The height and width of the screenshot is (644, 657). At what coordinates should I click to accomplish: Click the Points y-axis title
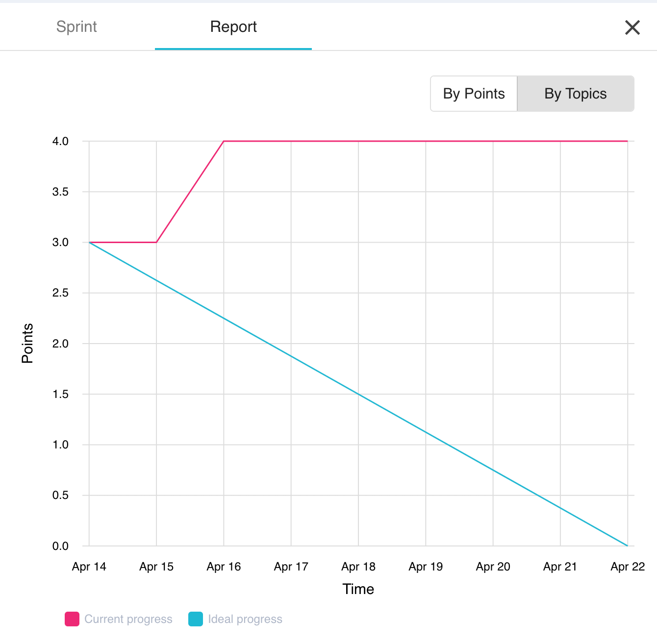click(27, 343)
